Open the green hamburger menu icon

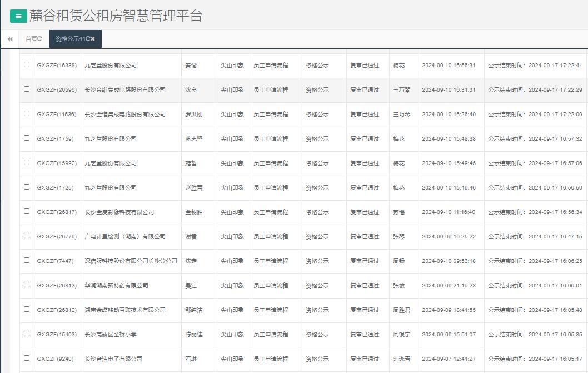coord(18,16)
